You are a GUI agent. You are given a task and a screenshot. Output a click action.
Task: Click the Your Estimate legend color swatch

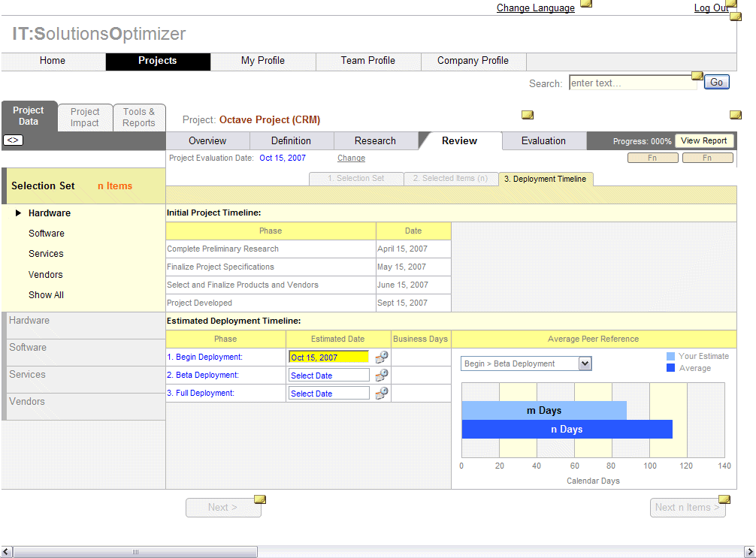coord(670,356)
